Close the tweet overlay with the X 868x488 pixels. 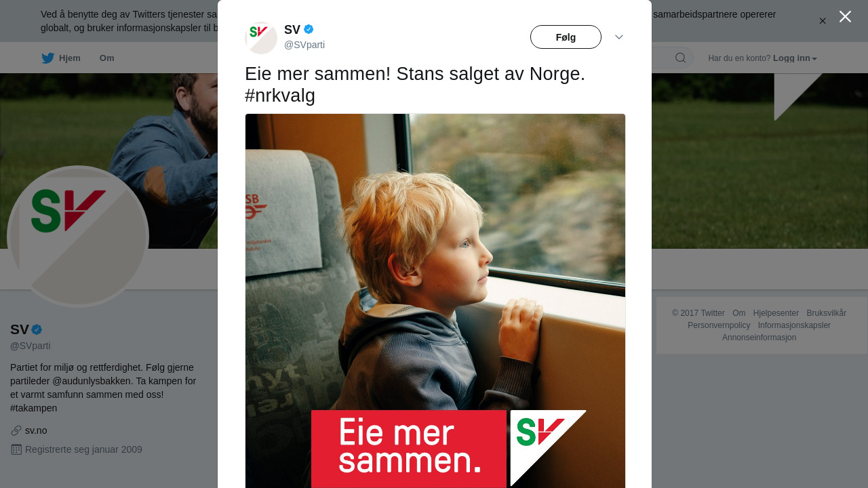pyautogui.click(x=845, y=16)
